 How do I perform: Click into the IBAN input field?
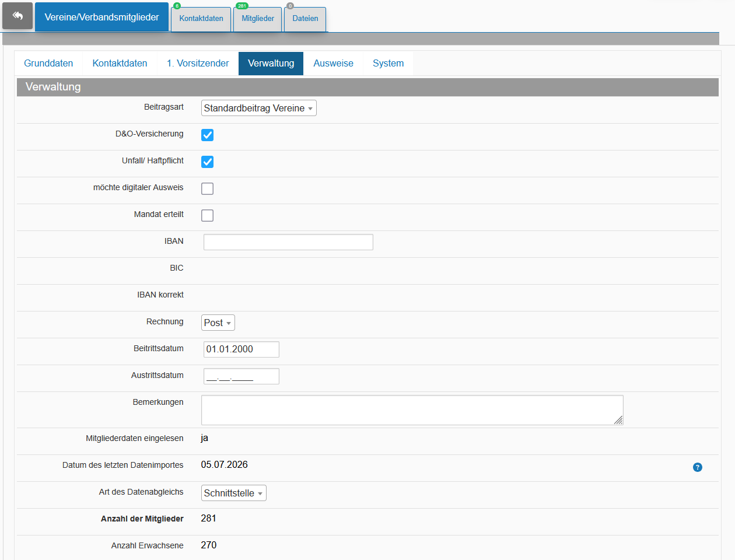tap(288, 242)
